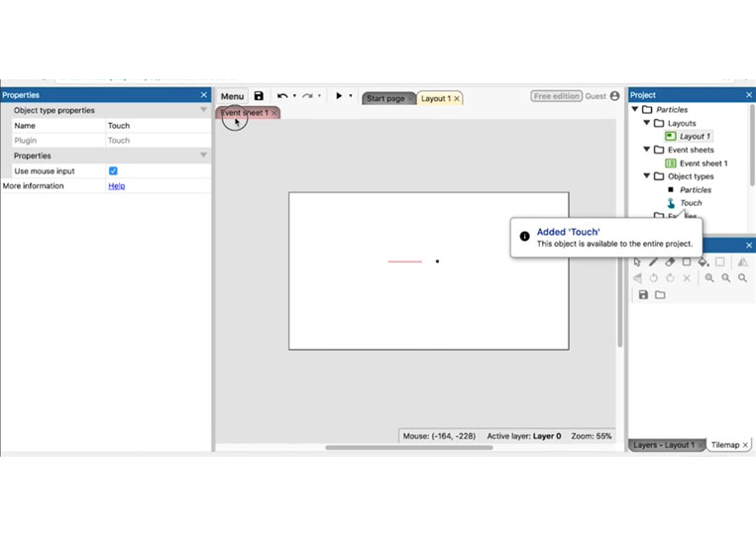Rotate tile counter-clockwise in tilemap bar
Image resolution: width=756 pixels, height=536 pixels.
(654, 278)
